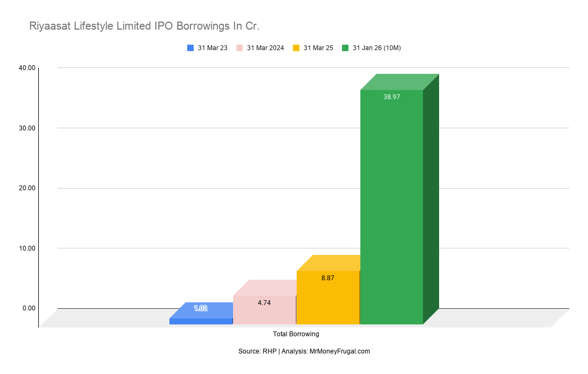Click the pink 31 Mar 2024 legend swatch

(x=240, y=48)
